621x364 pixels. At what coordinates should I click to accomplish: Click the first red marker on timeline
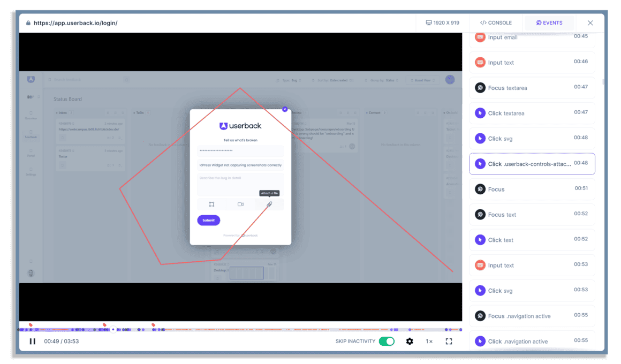click(31, 325)
